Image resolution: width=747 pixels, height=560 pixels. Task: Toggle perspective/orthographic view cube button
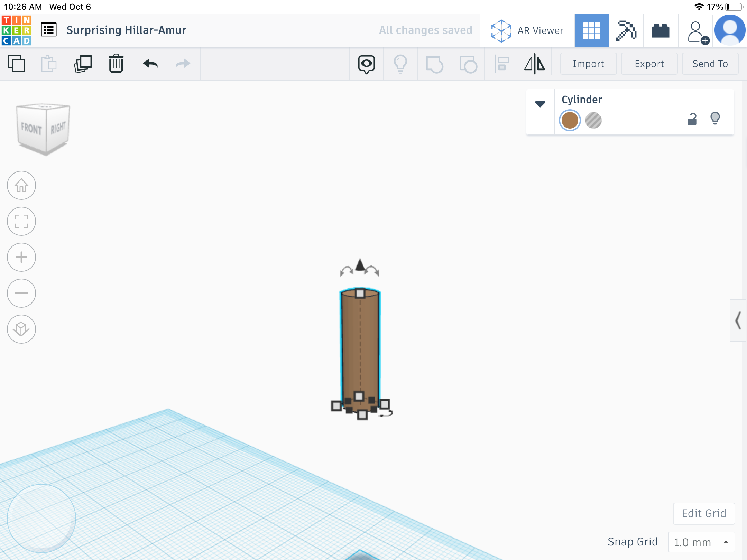pos(21,329)
